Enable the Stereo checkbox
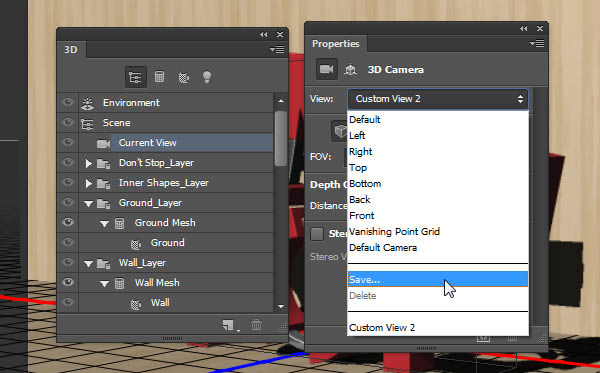The width and height of the screenshot is (600, 373). click(317, 234)
